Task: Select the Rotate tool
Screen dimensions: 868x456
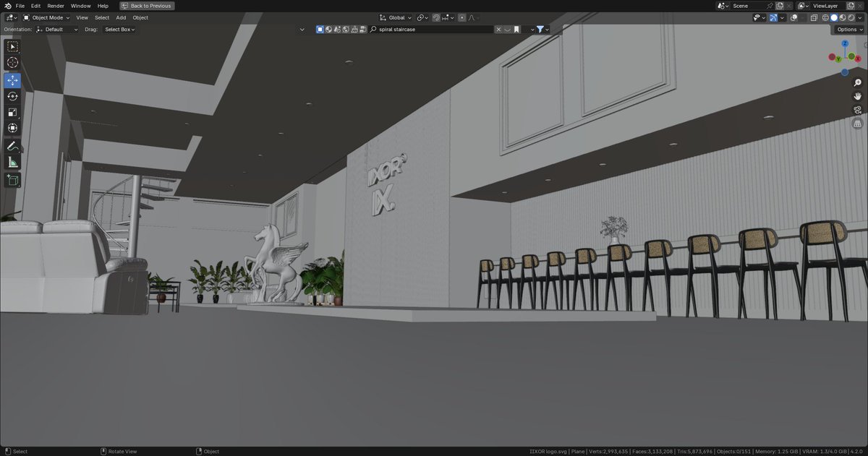Action: [x=12, y=96]
